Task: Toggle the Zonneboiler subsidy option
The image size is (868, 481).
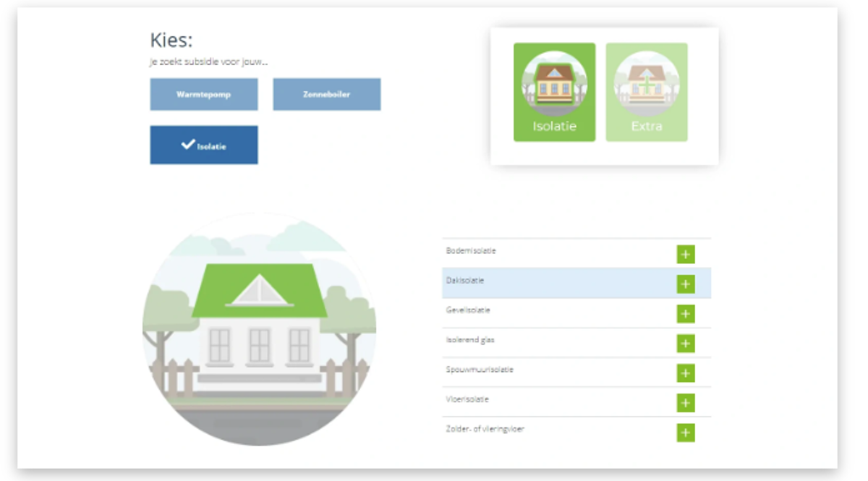Action: tap(326, 95)
